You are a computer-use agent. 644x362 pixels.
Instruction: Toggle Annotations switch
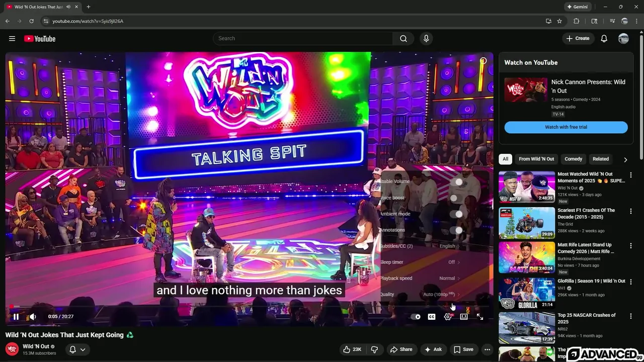coord(456,230)
